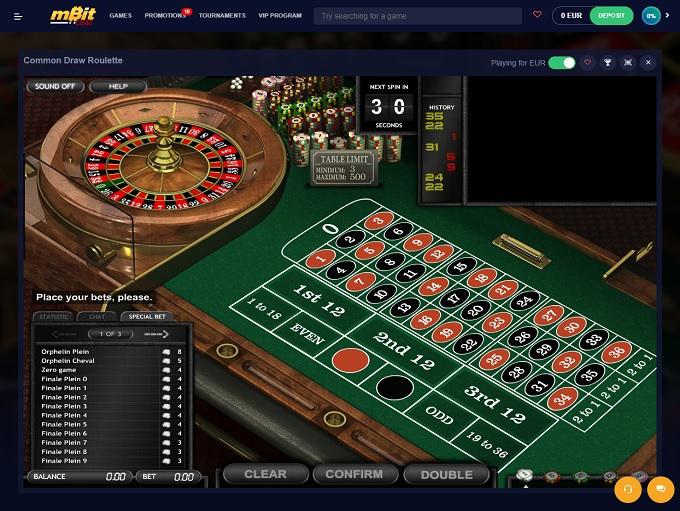Focus the game search input field

coord(418,16)
